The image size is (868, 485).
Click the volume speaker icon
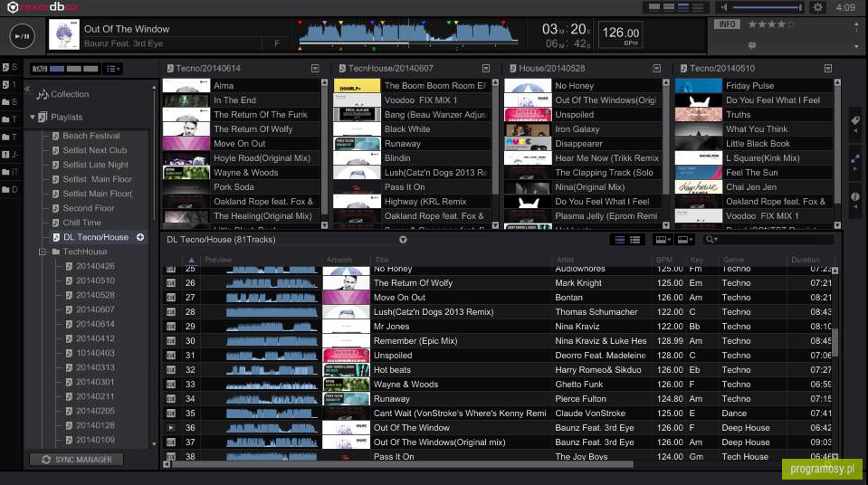pos(724,7)
